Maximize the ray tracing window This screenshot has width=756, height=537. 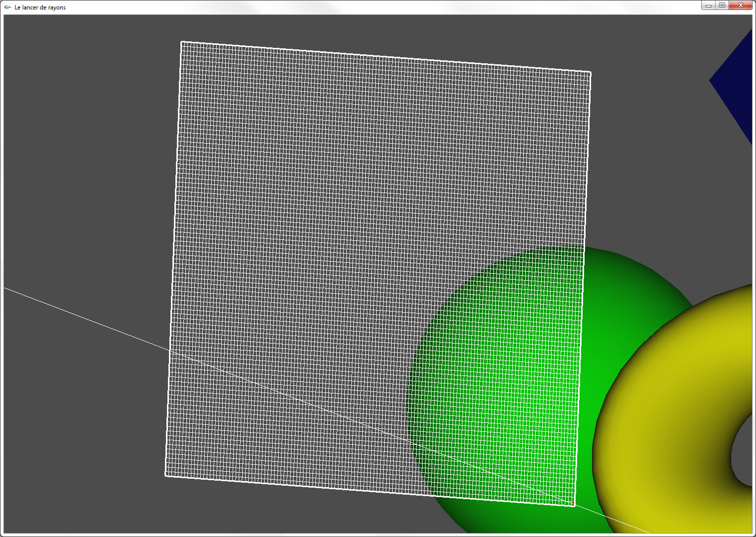(722, 5)
